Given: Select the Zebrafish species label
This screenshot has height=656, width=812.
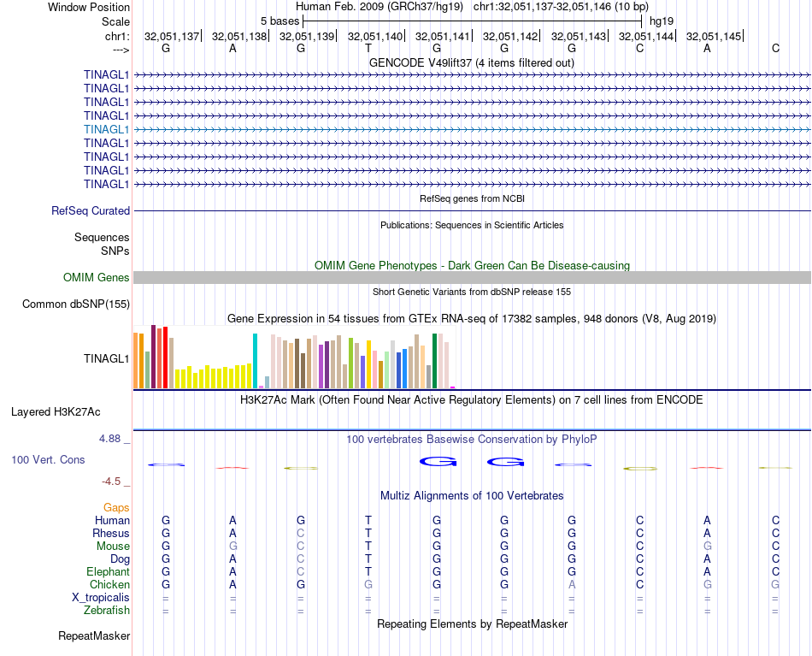Looking at the screenshot, I should pyautogui.click(x=107, y=611).
